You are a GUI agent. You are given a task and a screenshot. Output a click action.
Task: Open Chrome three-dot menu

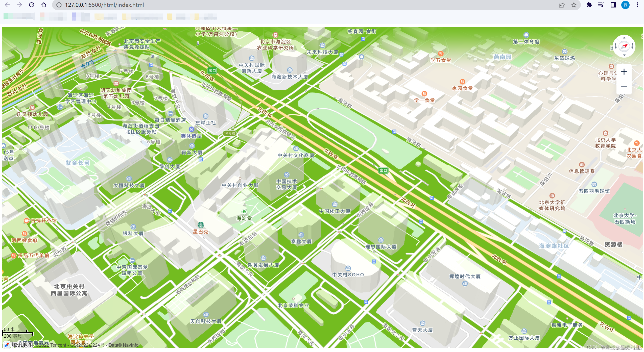point(637,5)
